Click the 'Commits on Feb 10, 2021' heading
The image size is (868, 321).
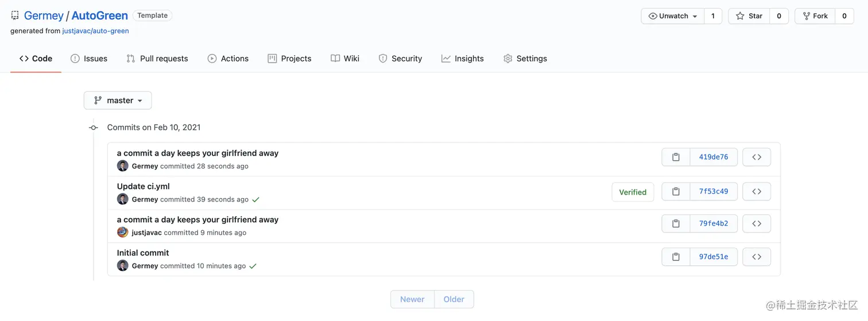(x=154, y=127)
